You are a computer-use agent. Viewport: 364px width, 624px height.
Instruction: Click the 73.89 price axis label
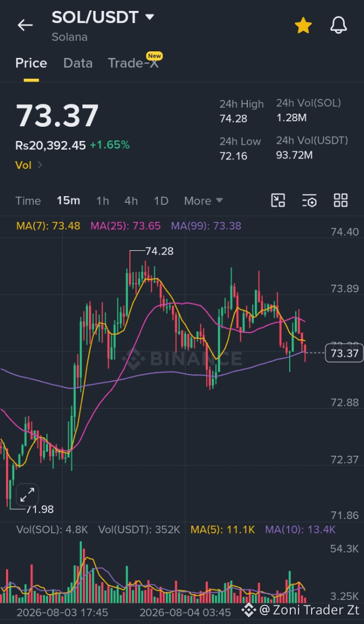[344, 289]
